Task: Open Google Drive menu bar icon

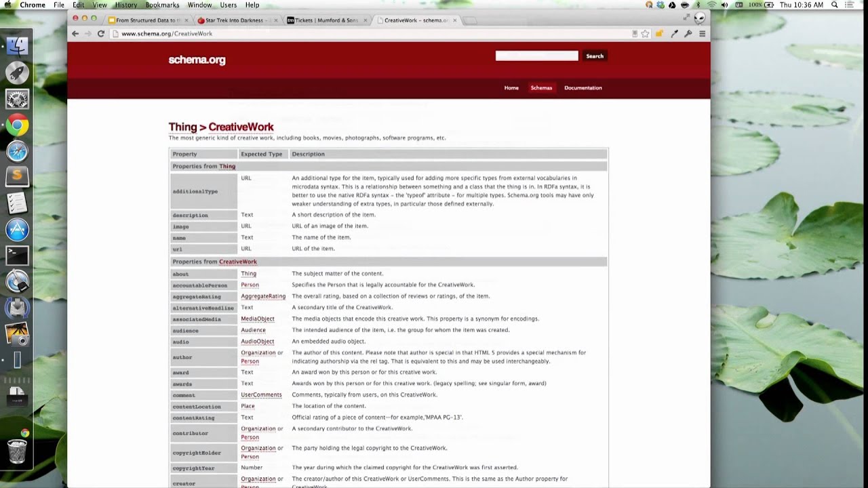Action: [672, 5]
